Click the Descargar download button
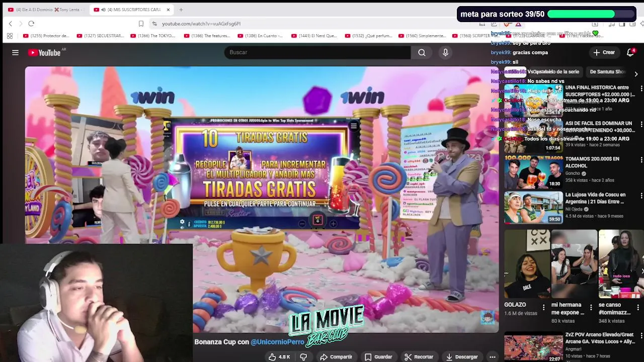The height and width of the screenshot is (362, 644). pyautogui.click(x=461, y=356)
